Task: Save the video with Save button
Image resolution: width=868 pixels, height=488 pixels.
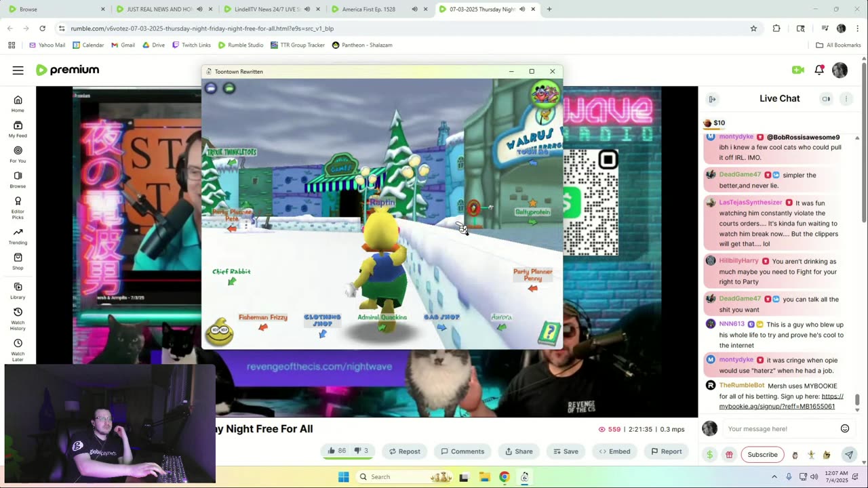Action: 566,451
